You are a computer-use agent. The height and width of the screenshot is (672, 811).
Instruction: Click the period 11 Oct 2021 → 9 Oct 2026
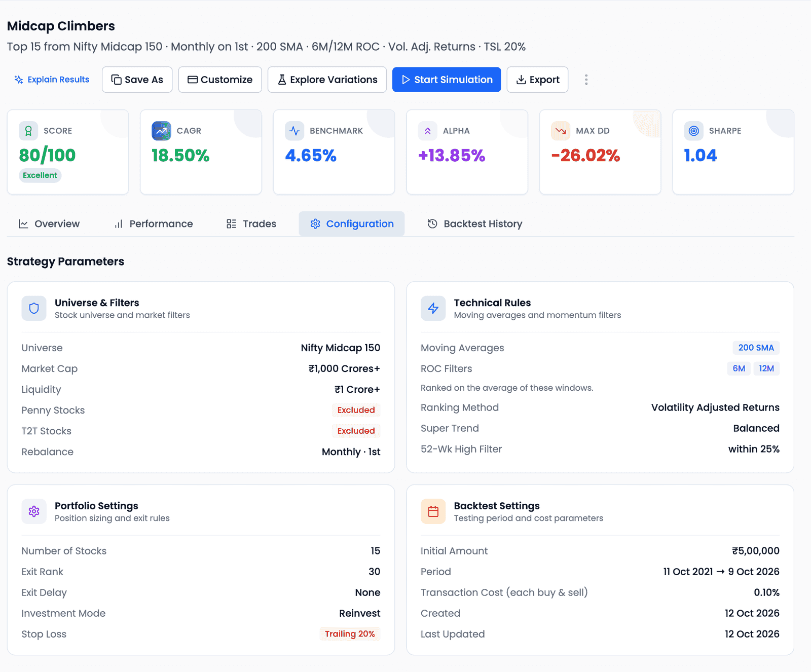pos(721,572)
